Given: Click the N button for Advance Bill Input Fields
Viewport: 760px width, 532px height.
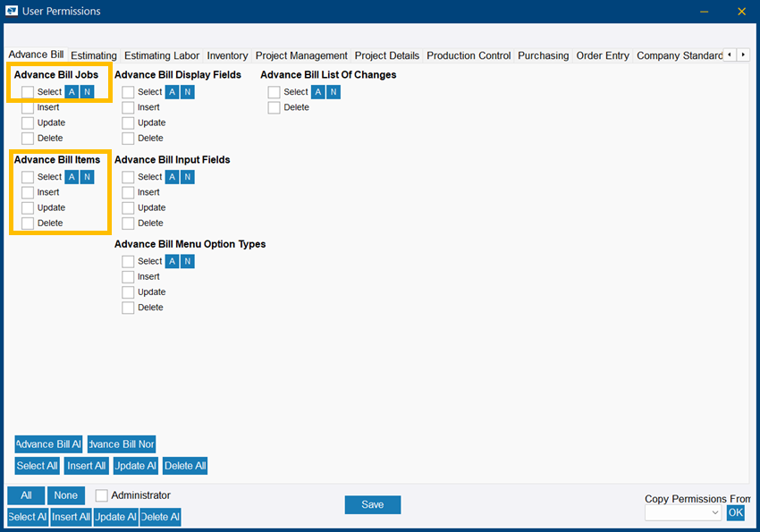Looking at the screenshot, I should point(188,177).
